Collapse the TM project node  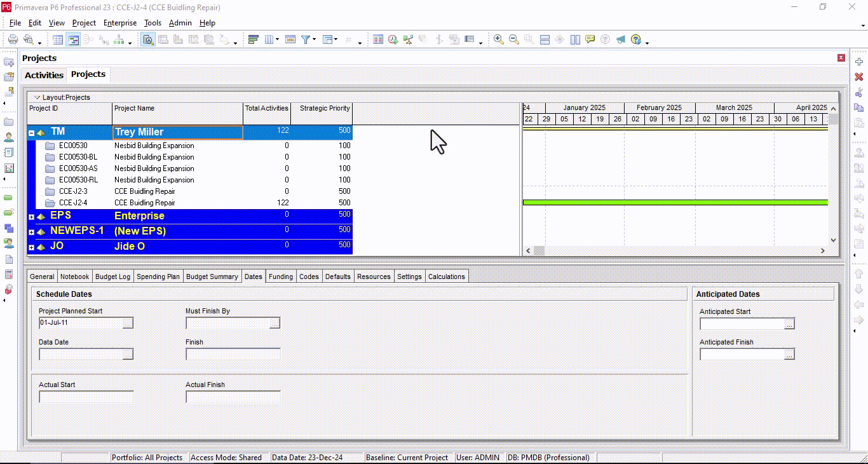click(31, 132)
